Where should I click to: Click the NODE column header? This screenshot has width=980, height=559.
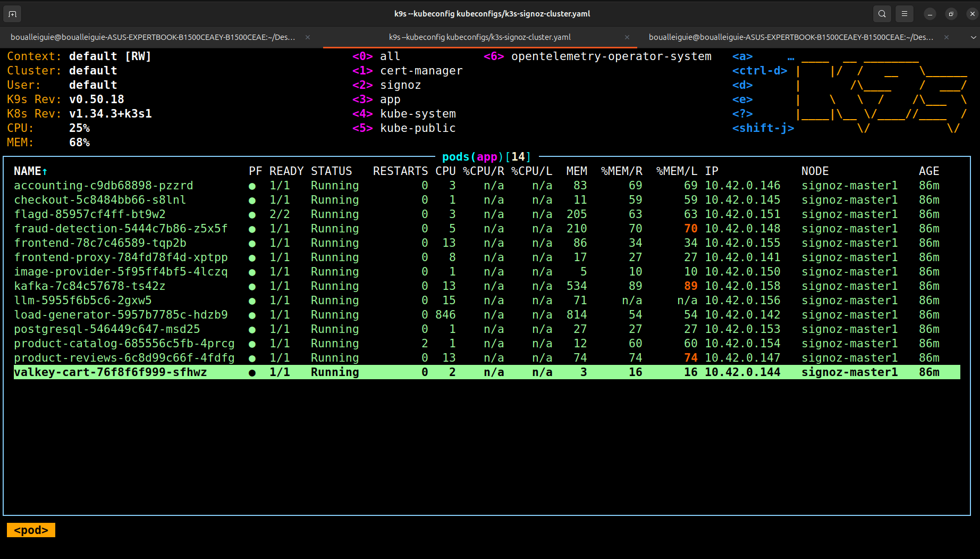point(815,171)
